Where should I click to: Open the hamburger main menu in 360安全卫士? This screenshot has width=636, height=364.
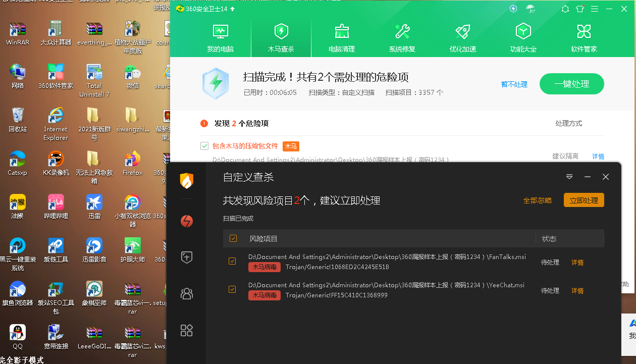point(595,9)
